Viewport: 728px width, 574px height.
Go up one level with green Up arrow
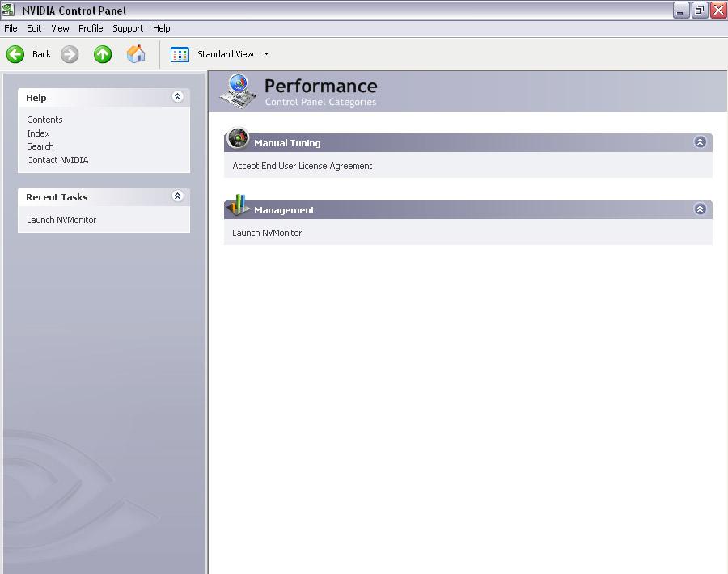pyautogui.click(x=103, y=54)
